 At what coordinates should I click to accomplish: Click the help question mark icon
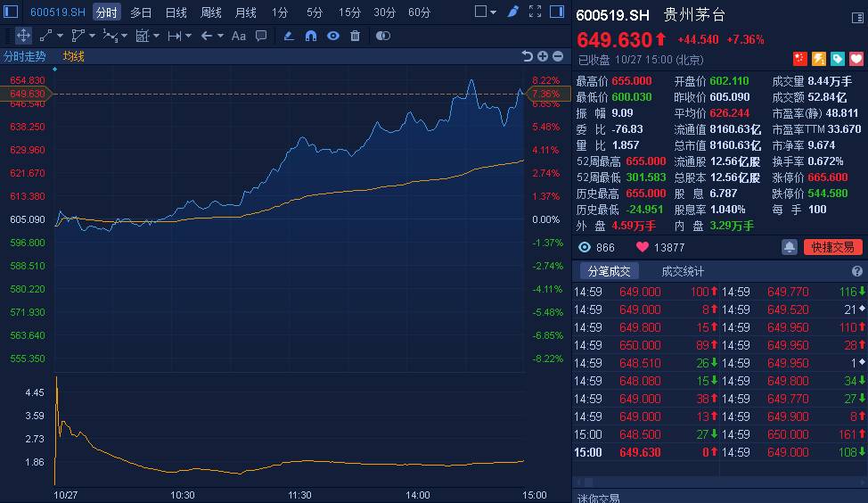[x=857, y=272]
